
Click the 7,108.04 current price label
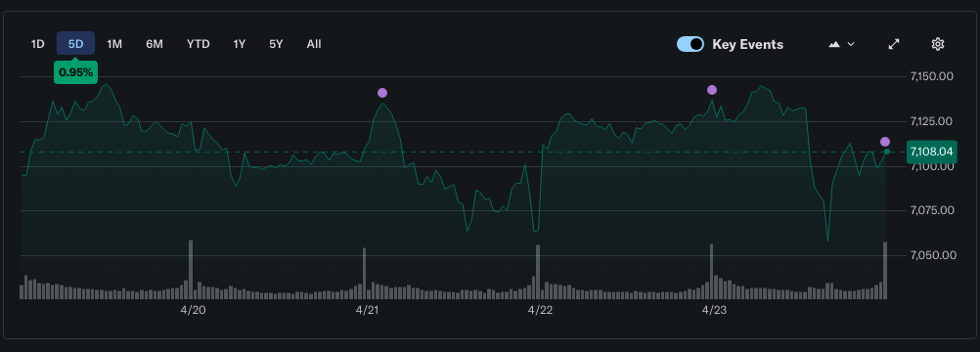point(931,152)
